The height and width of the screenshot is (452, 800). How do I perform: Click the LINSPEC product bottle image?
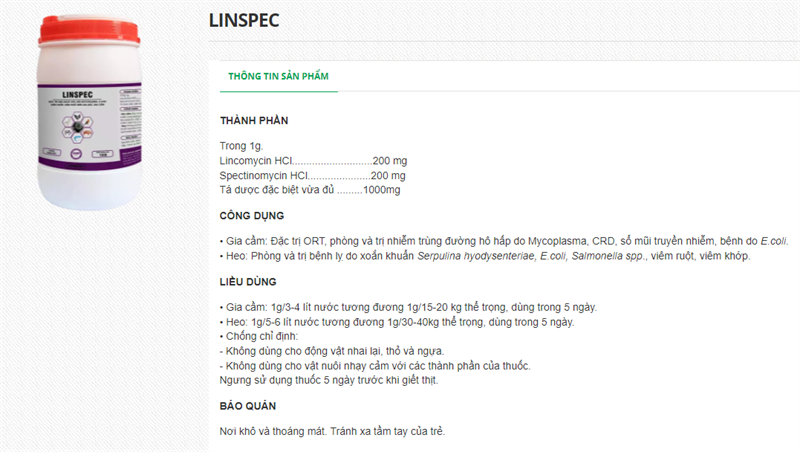click(x=89, y=113)
